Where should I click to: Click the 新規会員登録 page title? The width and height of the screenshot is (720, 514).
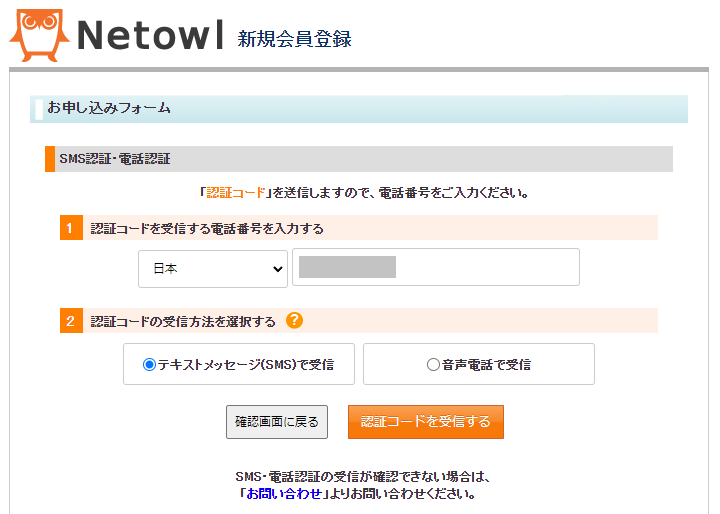pyautogui.click(x=294, y=39)
